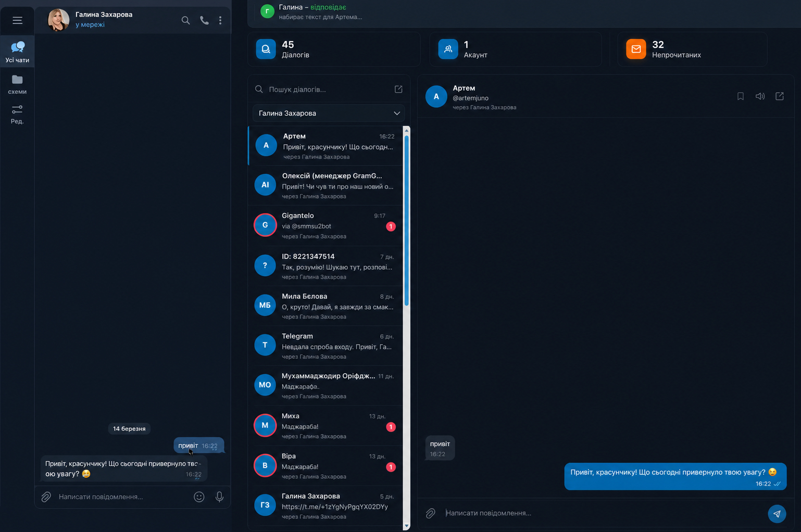Click the dialog list scrollbar down arrow

click(407, 526)
